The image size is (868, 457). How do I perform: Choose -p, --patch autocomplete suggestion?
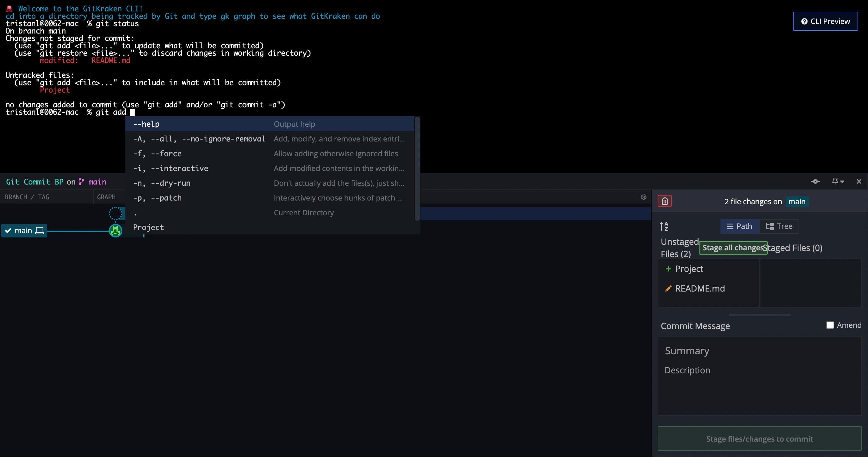click(x=270, y=198)
